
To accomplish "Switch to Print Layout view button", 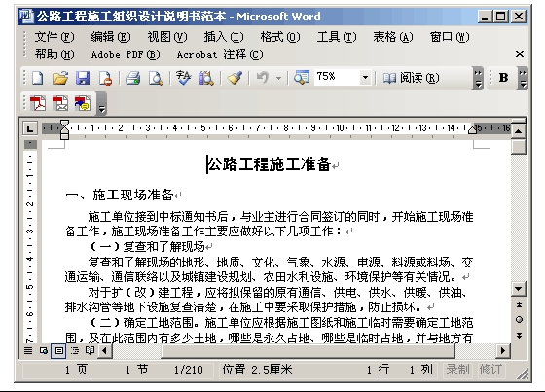I will (59, 350).
